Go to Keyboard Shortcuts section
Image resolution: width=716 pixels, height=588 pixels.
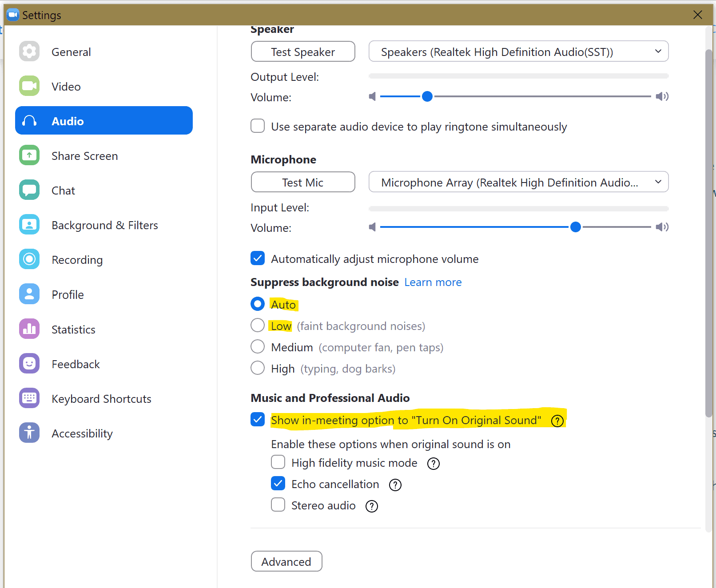coord(101,399)
